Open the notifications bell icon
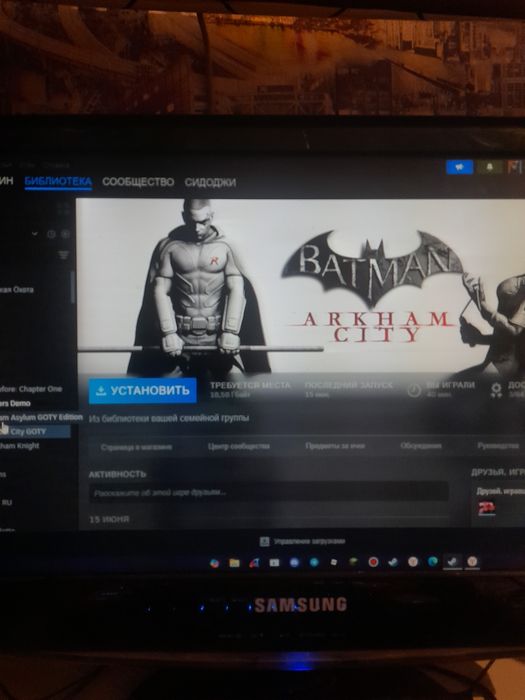This screenshot has width=525, height=700. point(489,167)
